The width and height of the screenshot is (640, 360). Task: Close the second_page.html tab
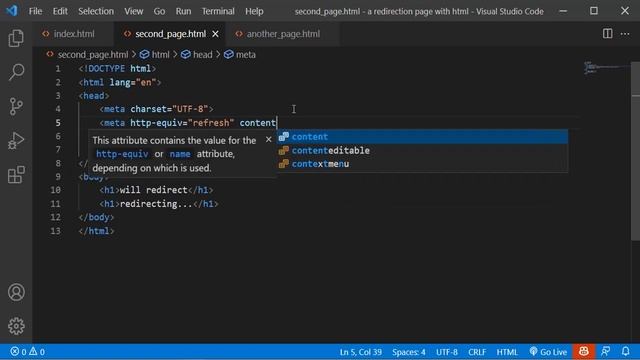coord(216,34)
